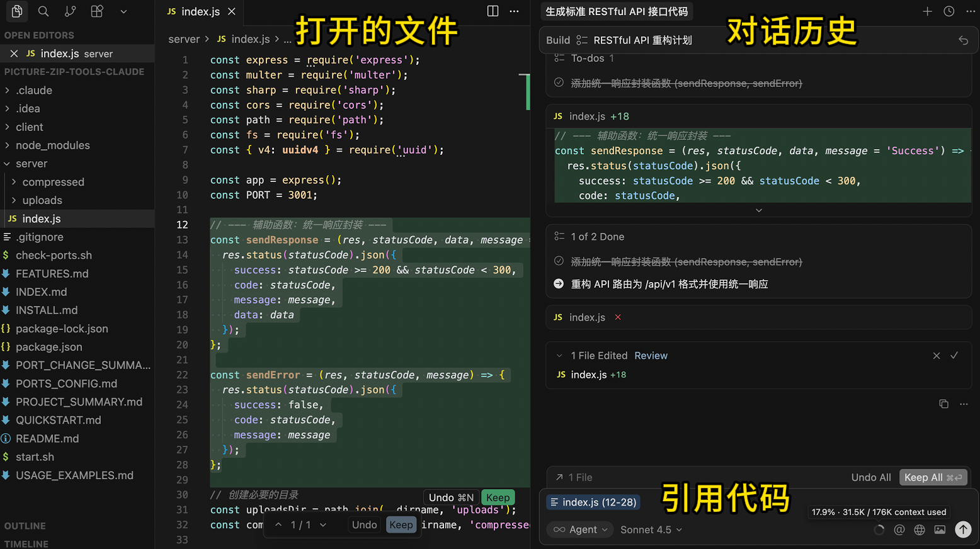Open the Extensions view icon
The height and width of the screenshot is (549, 980).
pyautogui.click(x=97, y=11)
